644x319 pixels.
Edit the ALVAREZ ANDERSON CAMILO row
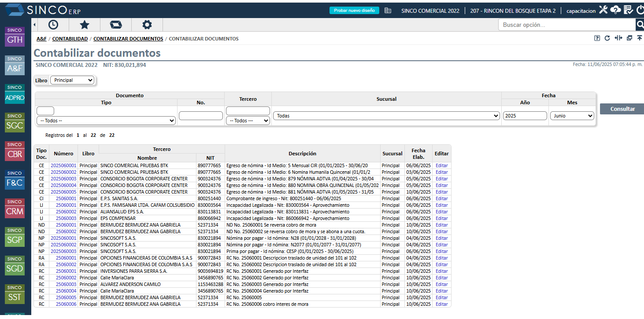pos(441,284)
